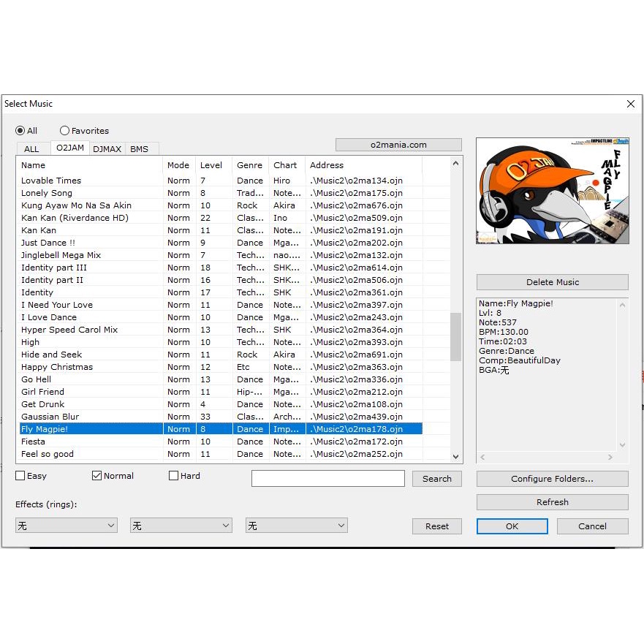Switch to the DJMAX tab

click(107, 149)
